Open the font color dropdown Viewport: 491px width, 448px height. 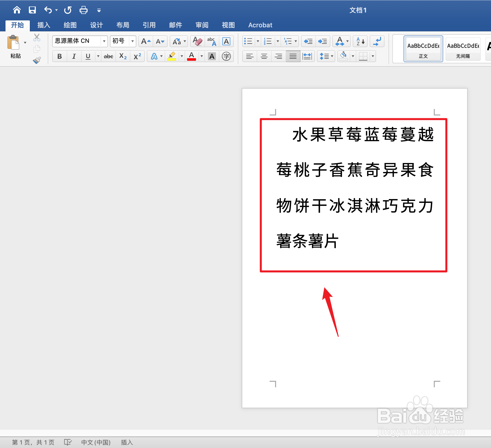201,56
